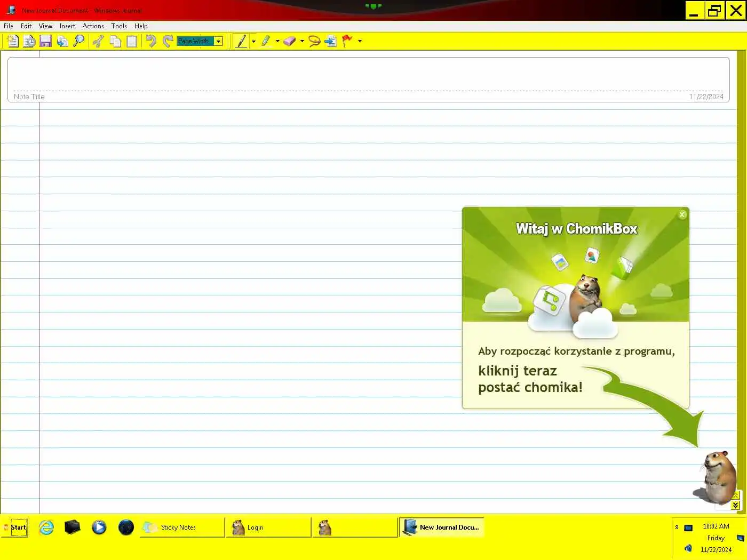This screenshot has width=747, height=560.
Task: Open the File menu
Action: pos(9,26)
